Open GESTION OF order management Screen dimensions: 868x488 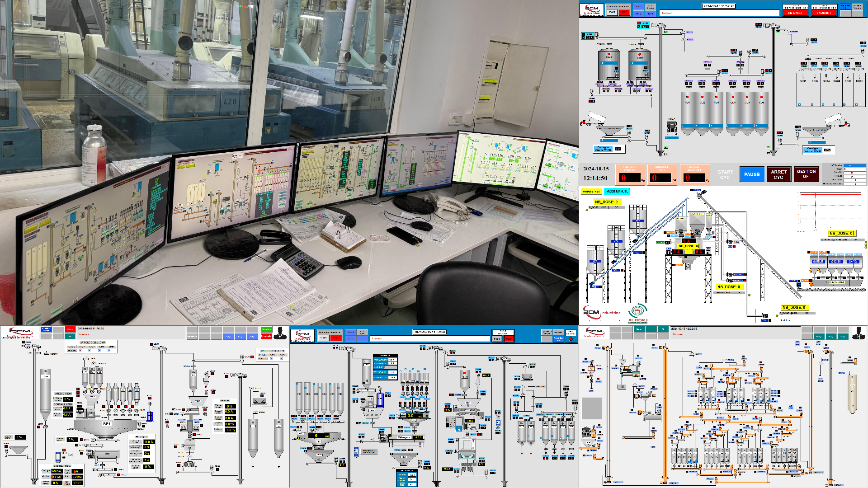click(806, 174)
